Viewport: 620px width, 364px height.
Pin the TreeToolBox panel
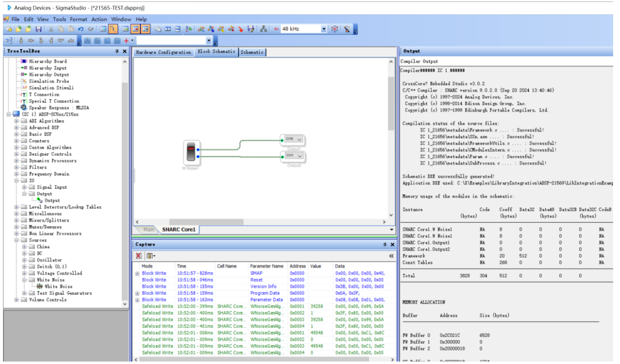pos(117,51)
